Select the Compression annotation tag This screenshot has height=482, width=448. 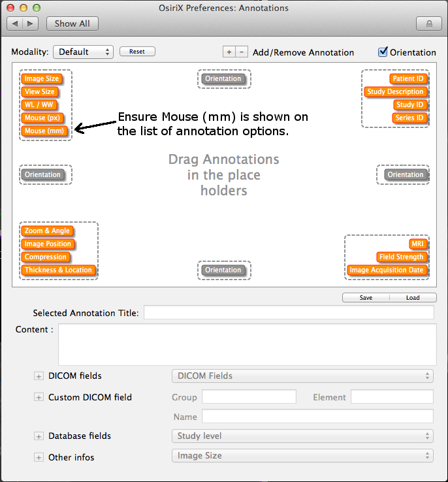coord(46,257)
